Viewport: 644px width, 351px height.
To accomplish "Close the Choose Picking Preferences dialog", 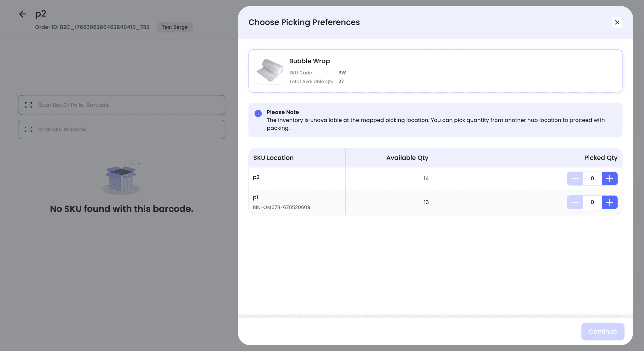I will (x=617, y=22).
